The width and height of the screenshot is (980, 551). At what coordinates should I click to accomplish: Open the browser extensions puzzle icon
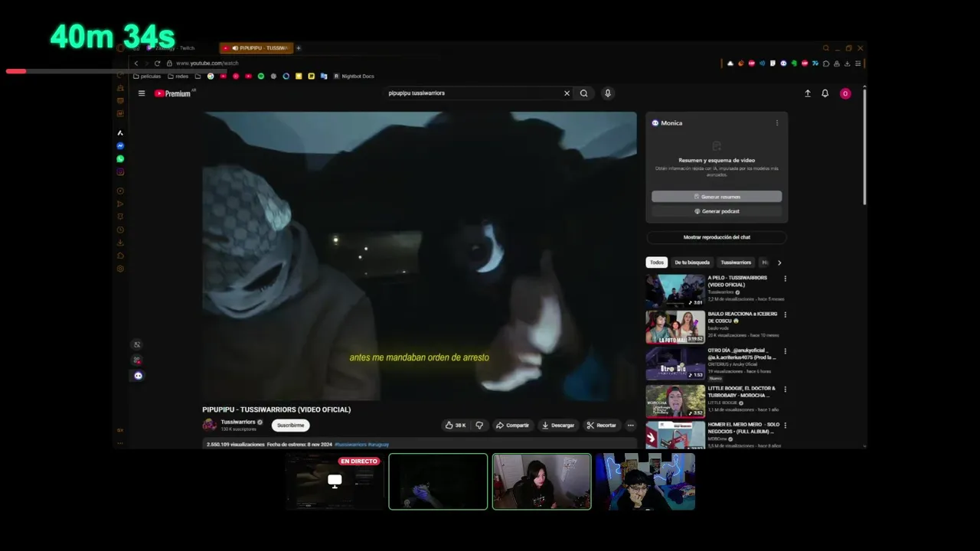[x=825, y=64]
